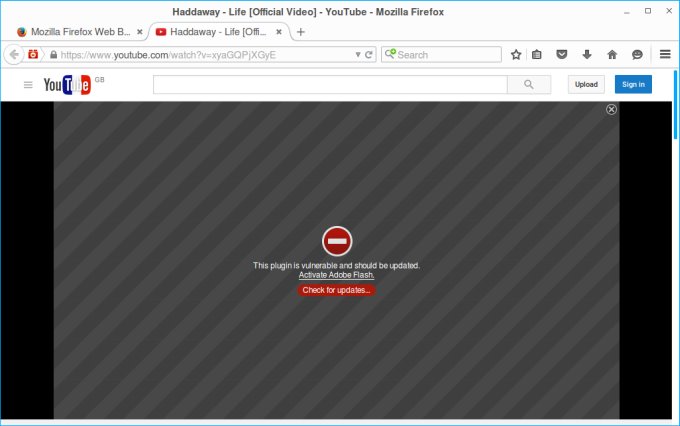Image resolution: width=680 pixels, height=426 pixels.
Task: Show bookmarks list icon
Action: 537,55
